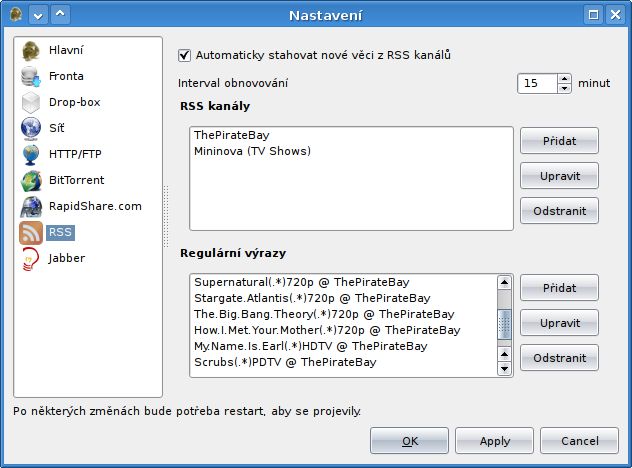The image size is (632, 468).
Task: Click the expressions list scrollbar thumb
Action: (504, 324)
